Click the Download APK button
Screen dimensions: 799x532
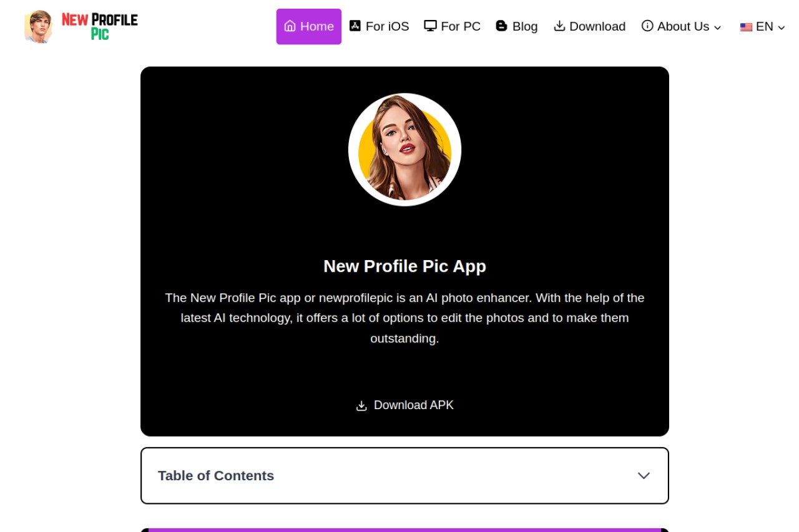pyautogui.click(x=404, y=405)
